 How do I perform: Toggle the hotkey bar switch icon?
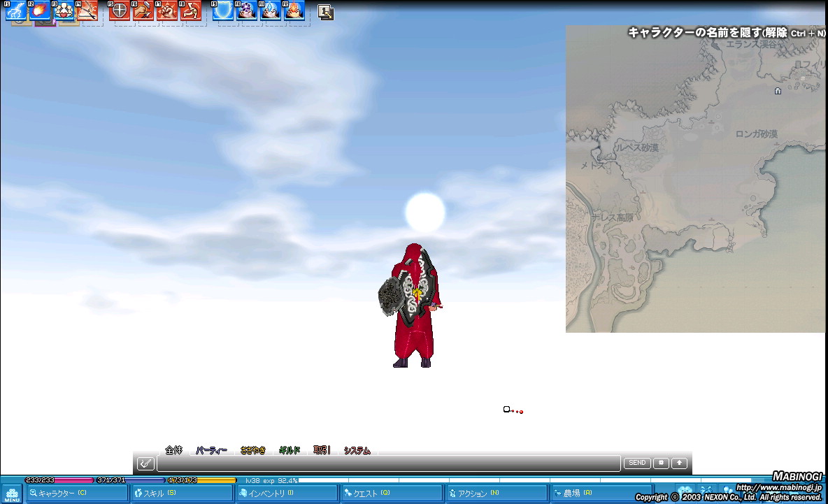tap(325, 12)
